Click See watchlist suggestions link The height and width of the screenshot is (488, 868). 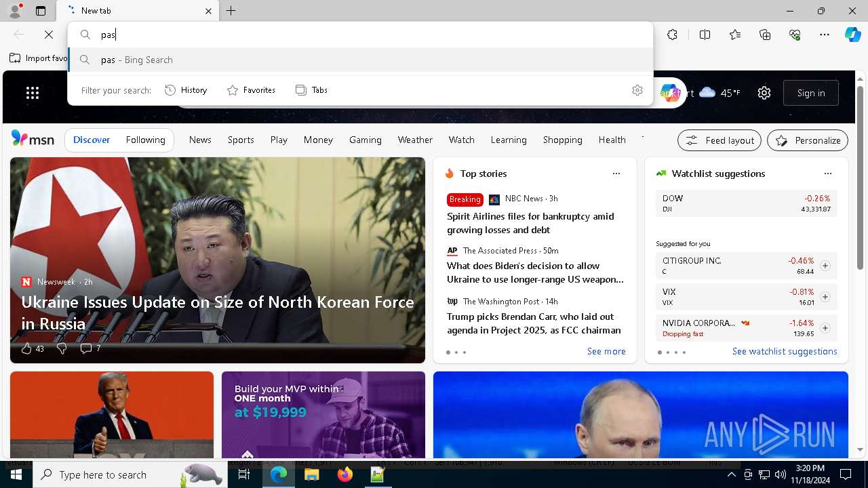785,351
